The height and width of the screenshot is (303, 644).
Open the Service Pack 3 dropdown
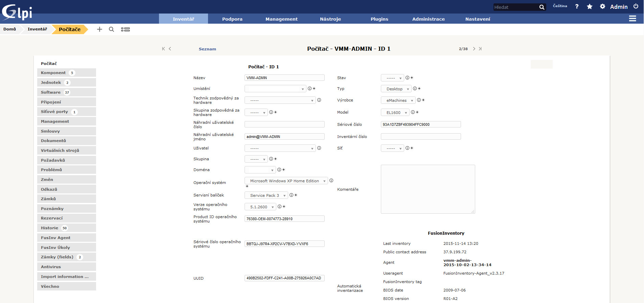[266, 195]
